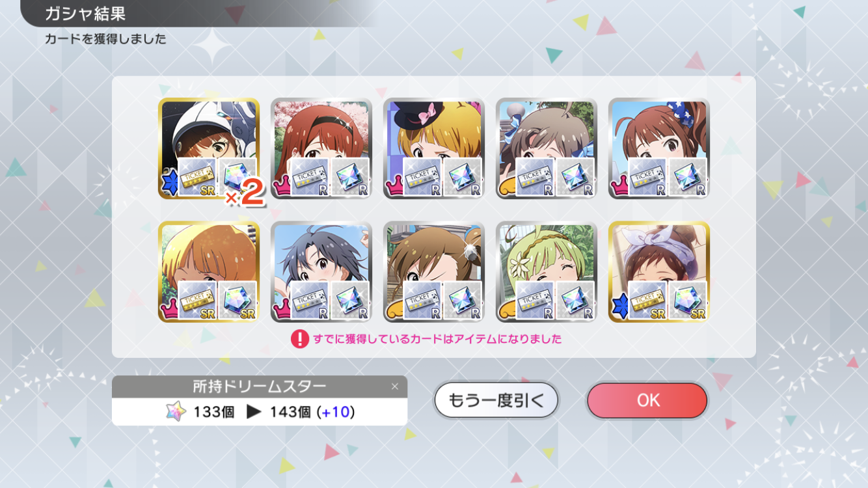Select the brown-haired girl with hair buns card

434,272
